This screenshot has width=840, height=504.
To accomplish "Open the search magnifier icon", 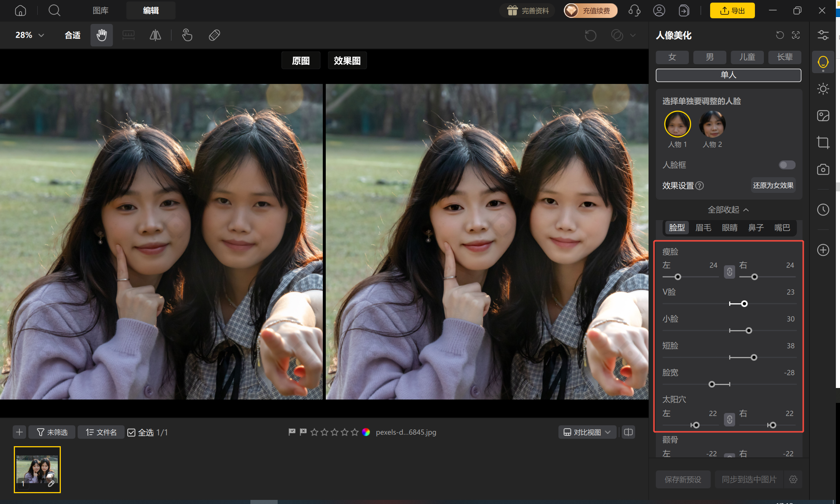I will 54,10.
